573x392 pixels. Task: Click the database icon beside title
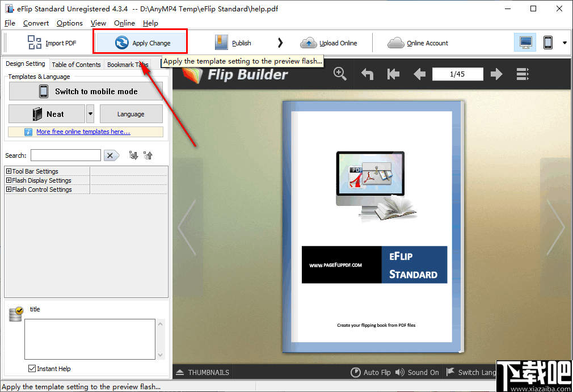pos(16,314)
